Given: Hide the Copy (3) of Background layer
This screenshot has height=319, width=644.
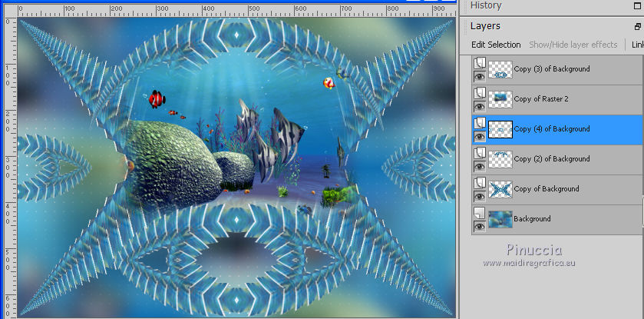Looking at the screenshot, I should coord(480,77).
